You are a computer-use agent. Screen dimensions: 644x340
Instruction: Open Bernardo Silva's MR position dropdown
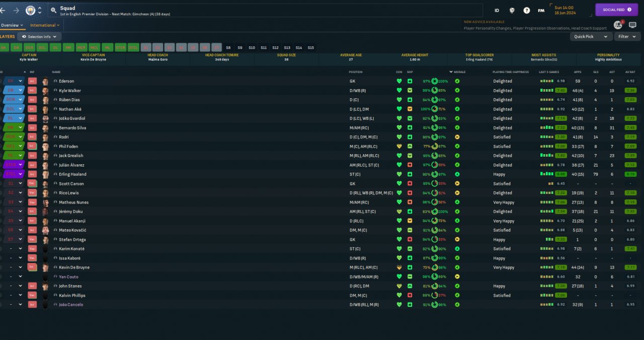tap(14, 128)
